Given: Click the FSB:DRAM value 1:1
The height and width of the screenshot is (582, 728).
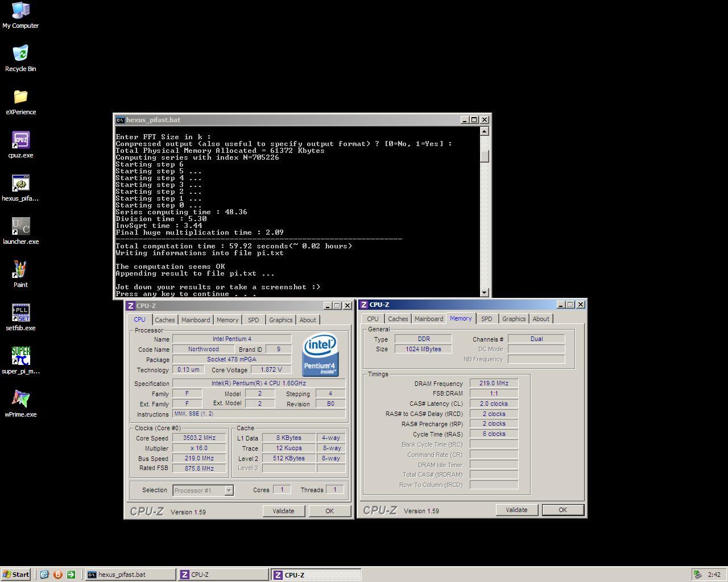Looking at the screenshot, I should pyautogui.click(x=494, y=394).
